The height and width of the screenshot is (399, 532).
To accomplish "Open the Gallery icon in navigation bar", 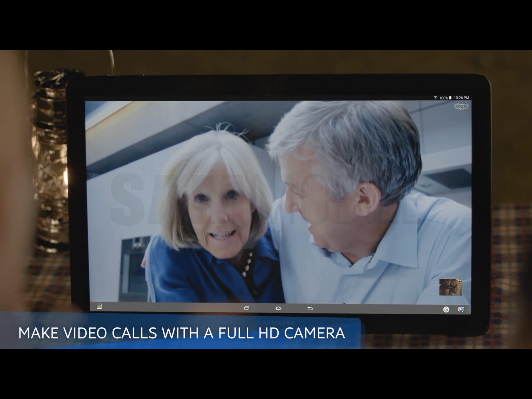I will [99, 307].
